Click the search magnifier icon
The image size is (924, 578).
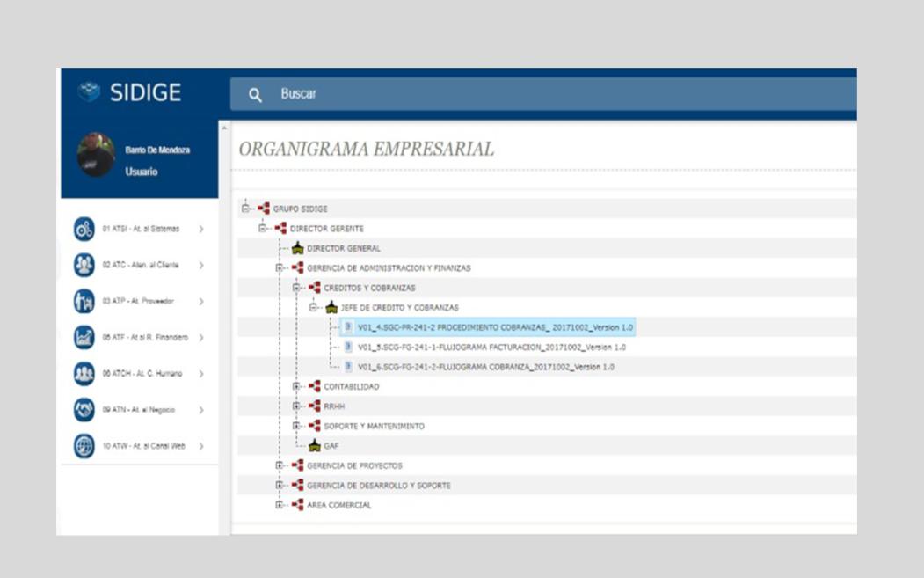tap(255, 95)
